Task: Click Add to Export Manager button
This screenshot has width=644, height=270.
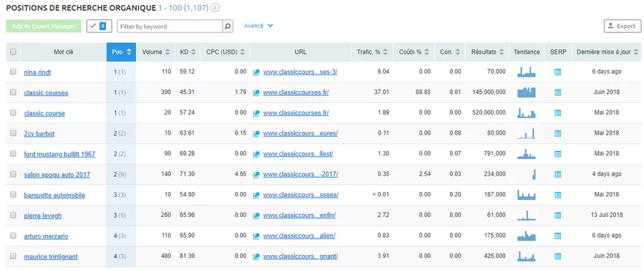Action: pos(44,26)
